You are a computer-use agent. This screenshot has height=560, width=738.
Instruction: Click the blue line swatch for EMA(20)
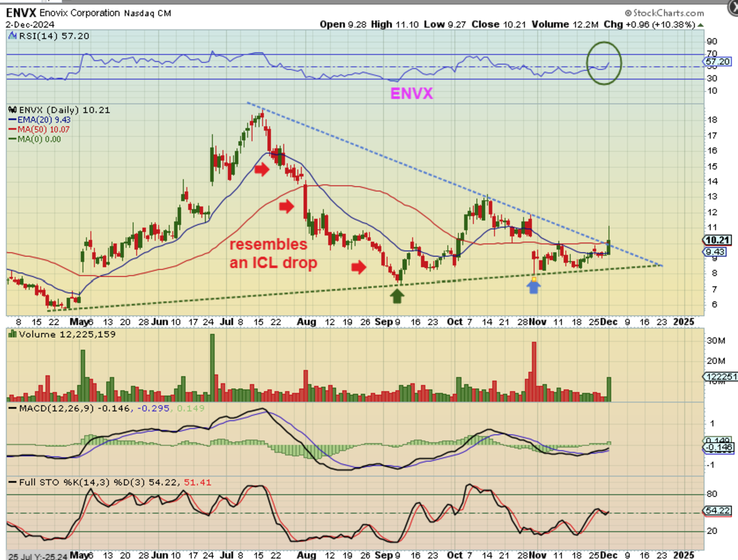(x=12, y=120)
